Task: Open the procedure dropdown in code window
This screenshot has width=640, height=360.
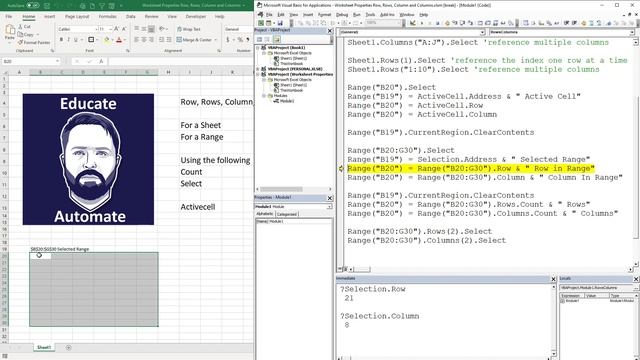Action: click(x=632, y=32)
